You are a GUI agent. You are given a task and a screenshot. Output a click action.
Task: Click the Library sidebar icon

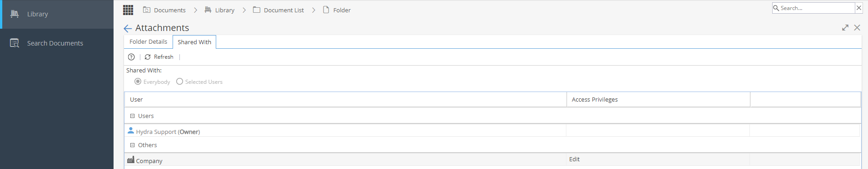pyautogui.click(x=15, y=14)
